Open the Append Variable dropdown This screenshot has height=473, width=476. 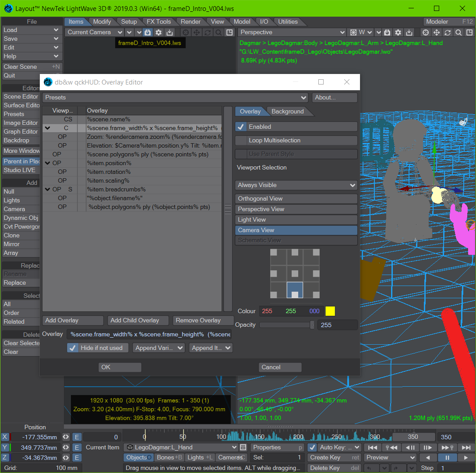159,348
